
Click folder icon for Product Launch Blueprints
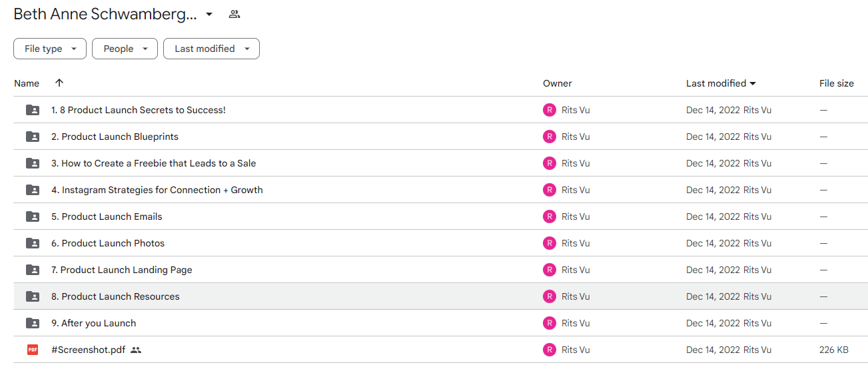[33, 137]
